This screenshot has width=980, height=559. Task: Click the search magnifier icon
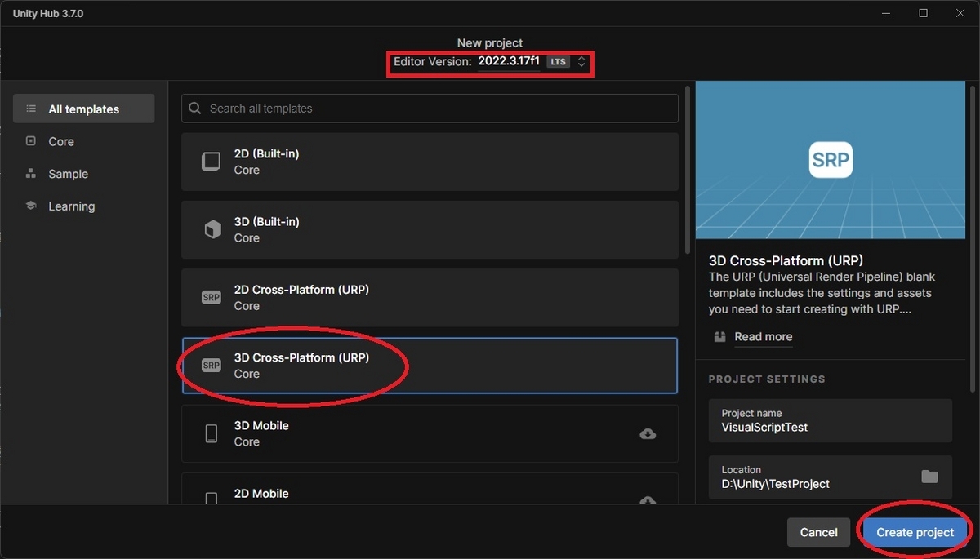point(195,109)
